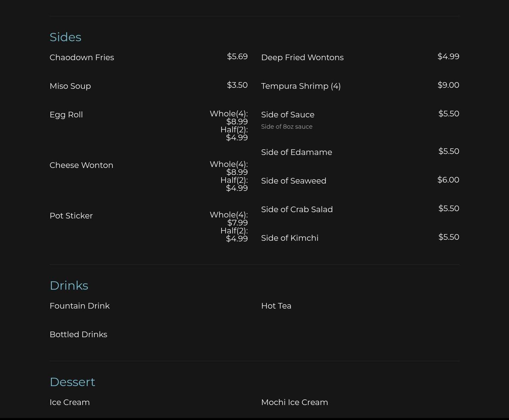Click Tempura Shrimp (4) item
This screenshot has height=420, width=509.
(x=301, y=86)
